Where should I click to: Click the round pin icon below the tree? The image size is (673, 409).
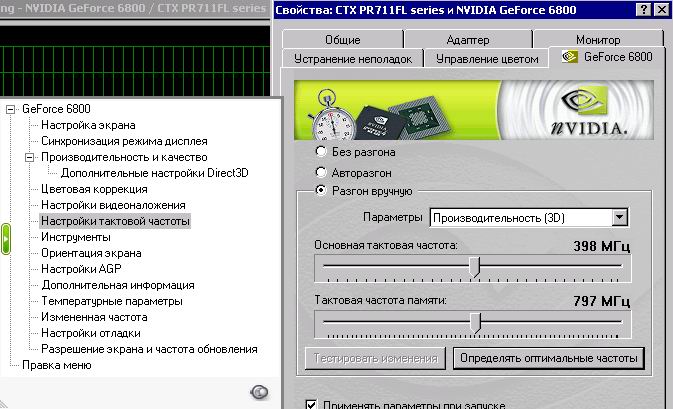click(259, 392)
